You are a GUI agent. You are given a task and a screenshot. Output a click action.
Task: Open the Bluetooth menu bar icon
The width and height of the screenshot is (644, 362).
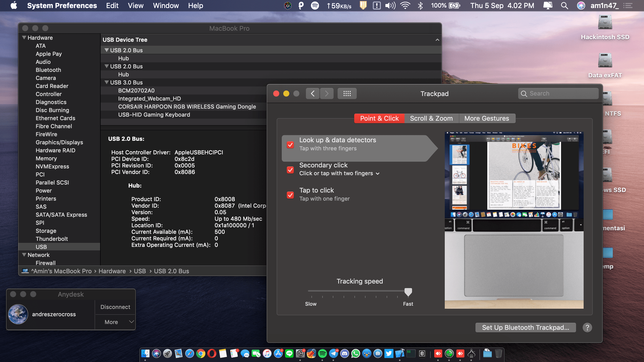420,6
